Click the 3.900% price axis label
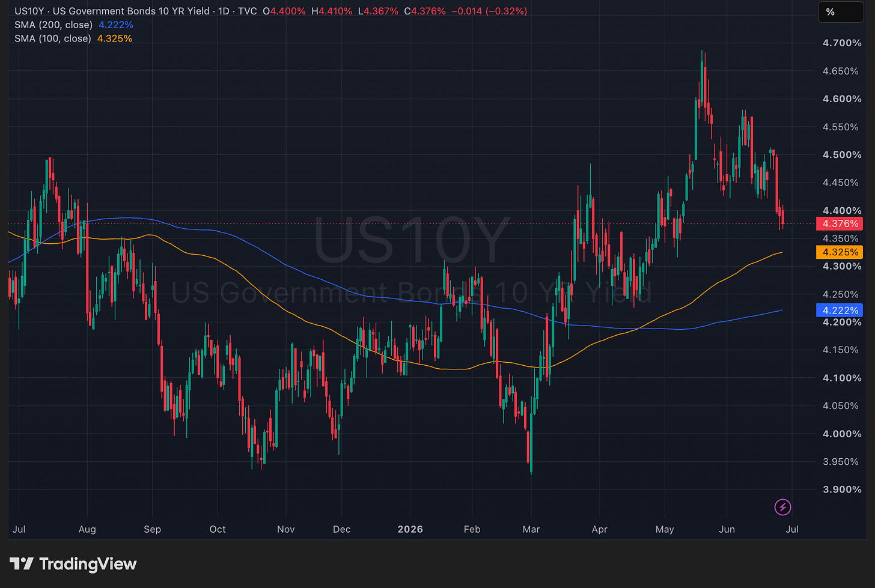875x588 pixels. (842, 489)
